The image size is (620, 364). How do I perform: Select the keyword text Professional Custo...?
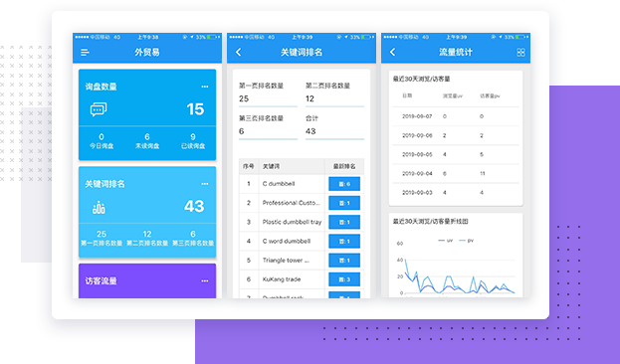(292, 203)
